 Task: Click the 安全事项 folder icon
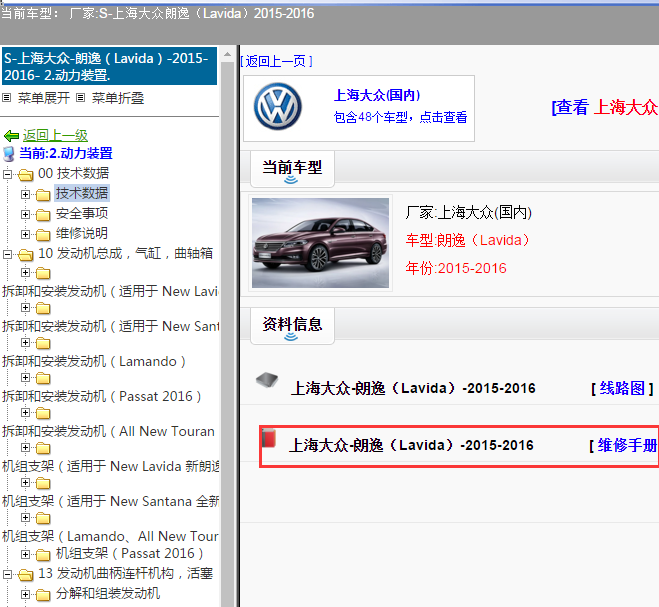pyautogui.click(x=43, y=215)
